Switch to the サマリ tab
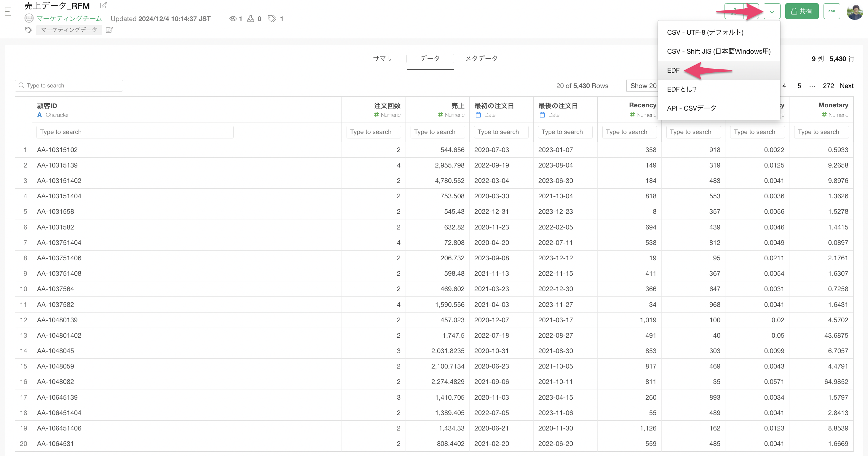The height and width of the screenshot is (456, 868). pyautogui.click(x=382, y=59)
